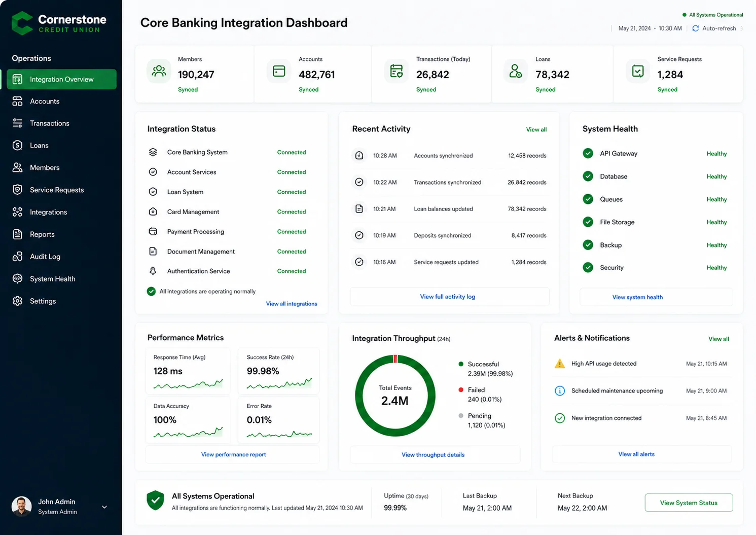Click John Admin's profile photo
Viewport: 756px width, 535px height.
[21, 506]
